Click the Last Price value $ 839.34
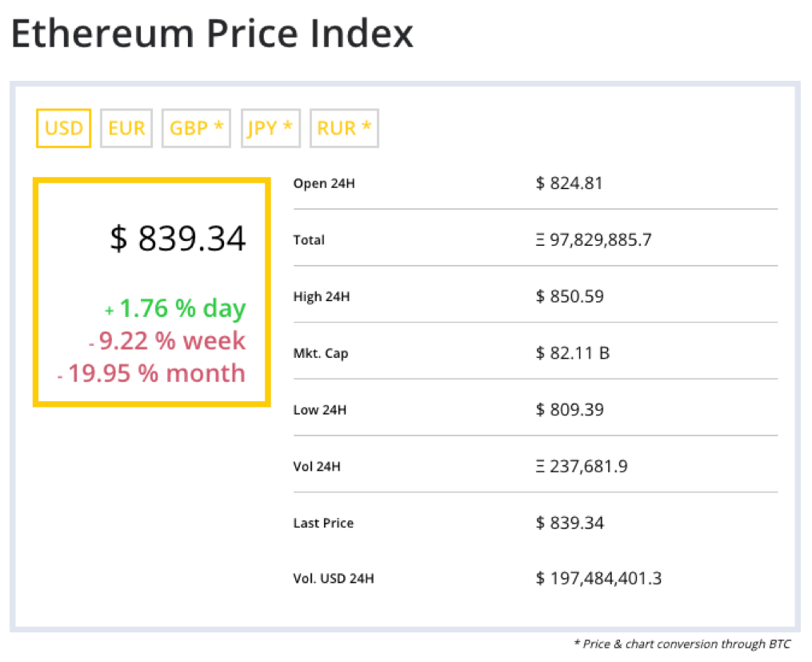The width and height of the screenshot is (812, 662). coord(570,523)
